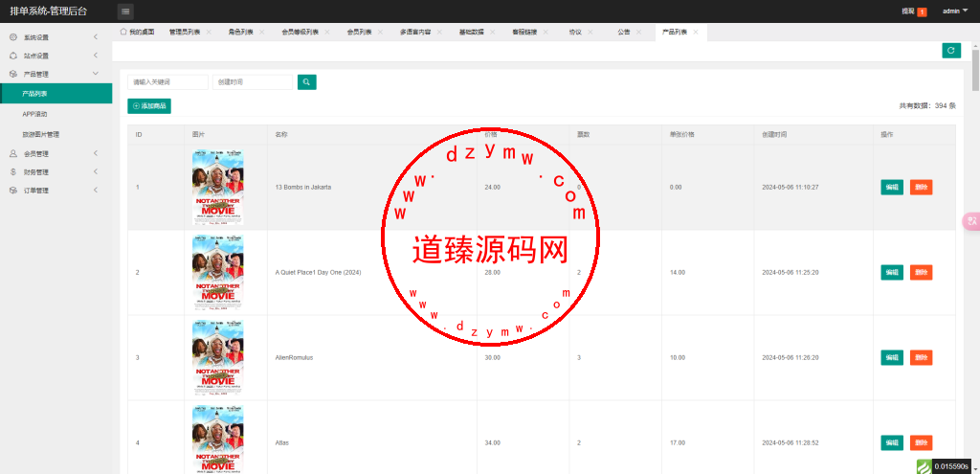Image resolution: width=980 pixels, height=474 pixels.
Task: Switch to the 会员等级列表 tab
Action: [x=301, y=32]
